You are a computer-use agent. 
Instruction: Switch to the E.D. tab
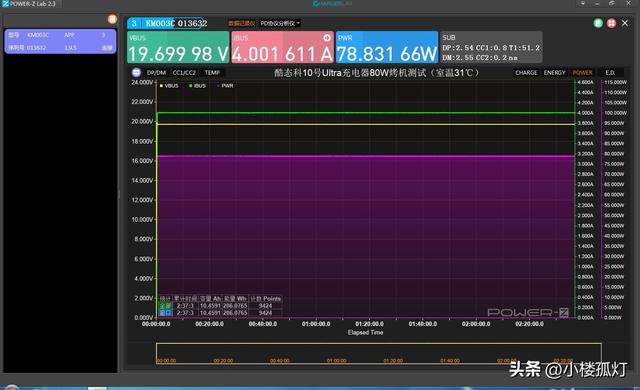(x=610, y=73)
